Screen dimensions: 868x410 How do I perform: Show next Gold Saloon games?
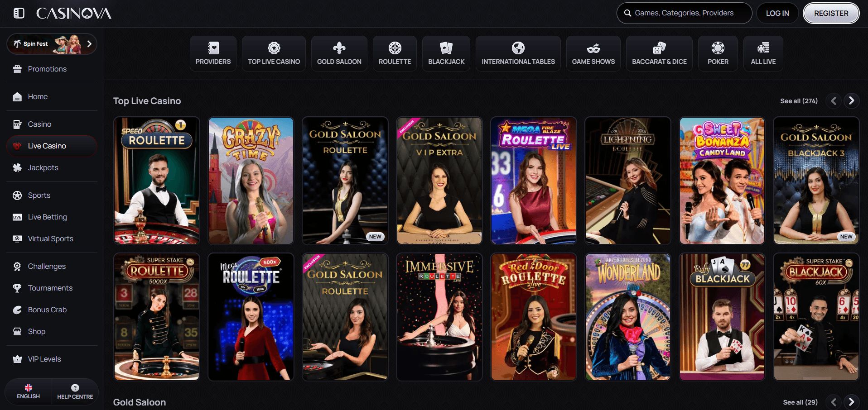pos(851,402)
